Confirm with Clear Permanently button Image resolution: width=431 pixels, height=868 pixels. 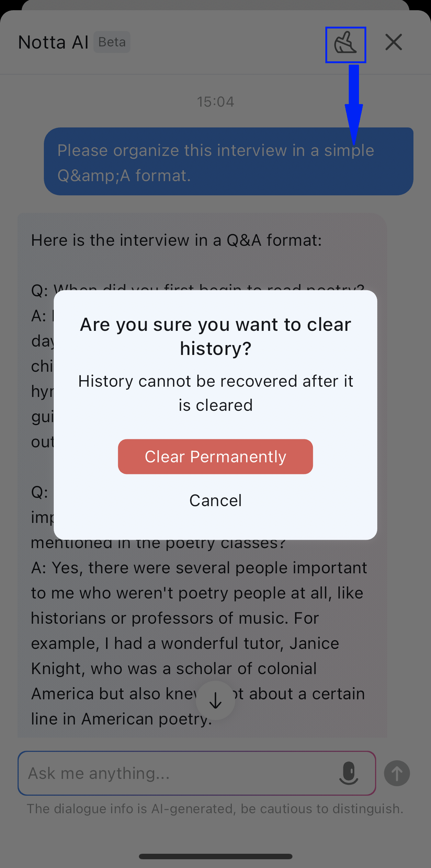coord(215,456)
